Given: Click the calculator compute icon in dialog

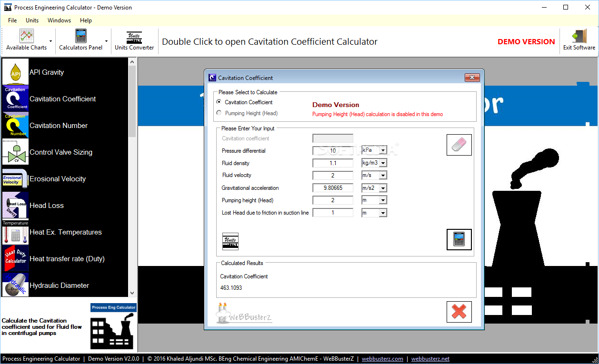Looking at the screenshot, I should (459, 239).
